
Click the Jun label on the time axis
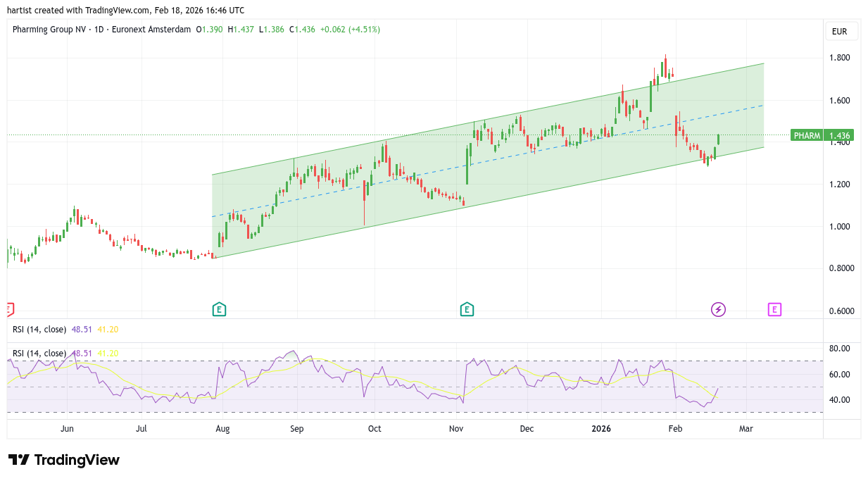point(67,428)
